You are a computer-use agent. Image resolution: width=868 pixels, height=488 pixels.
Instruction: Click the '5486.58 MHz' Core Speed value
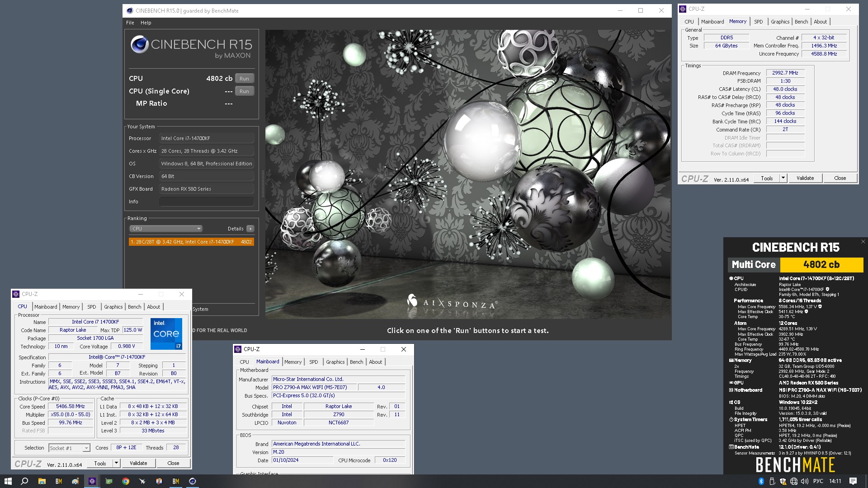pos(71,407)
